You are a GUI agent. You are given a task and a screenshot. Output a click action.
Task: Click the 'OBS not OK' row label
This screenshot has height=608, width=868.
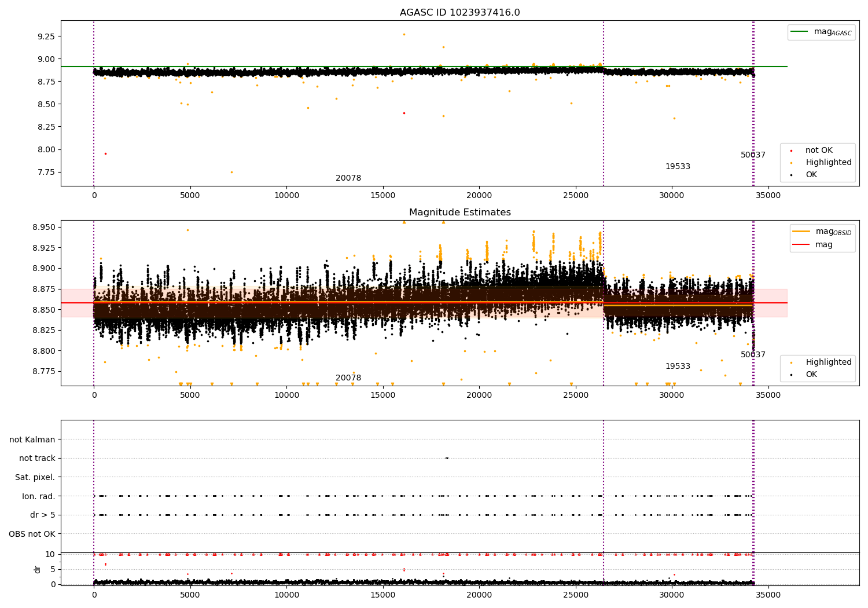(x=32, y=534)
